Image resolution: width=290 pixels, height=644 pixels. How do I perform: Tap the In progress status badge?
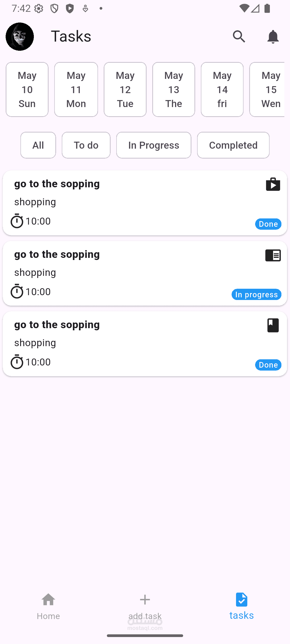tap(256, 295)
